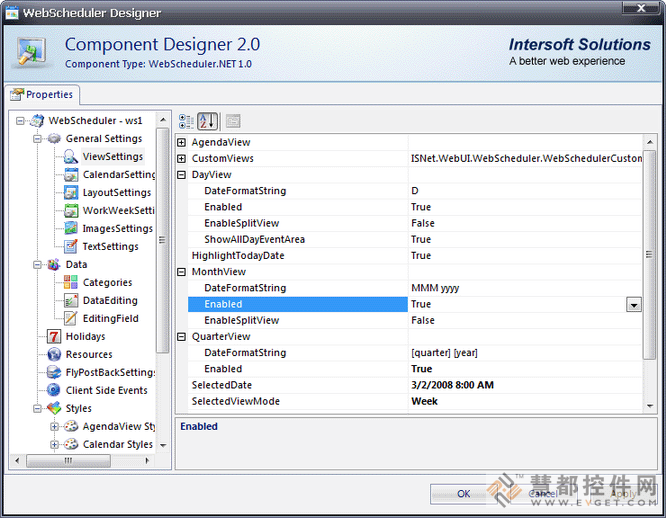The image size is (666, 518).
Task: Select Client Side Events tree item
Action: (107, 391)
